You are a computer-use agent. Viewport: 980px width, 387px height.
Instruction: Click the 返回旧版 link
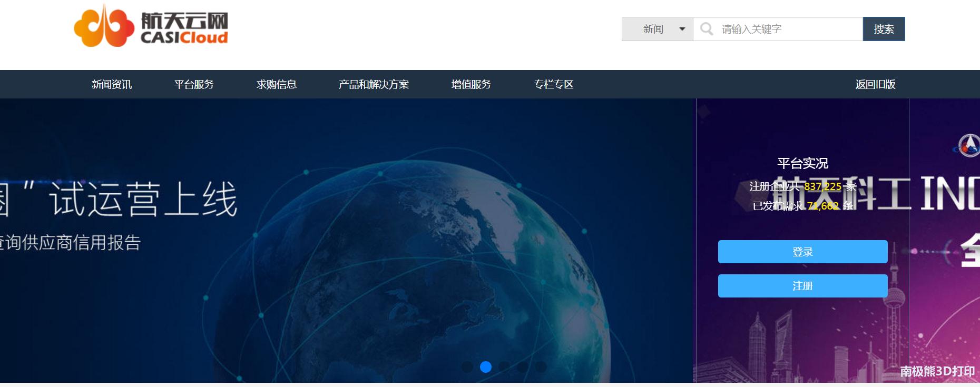point(875,84)
